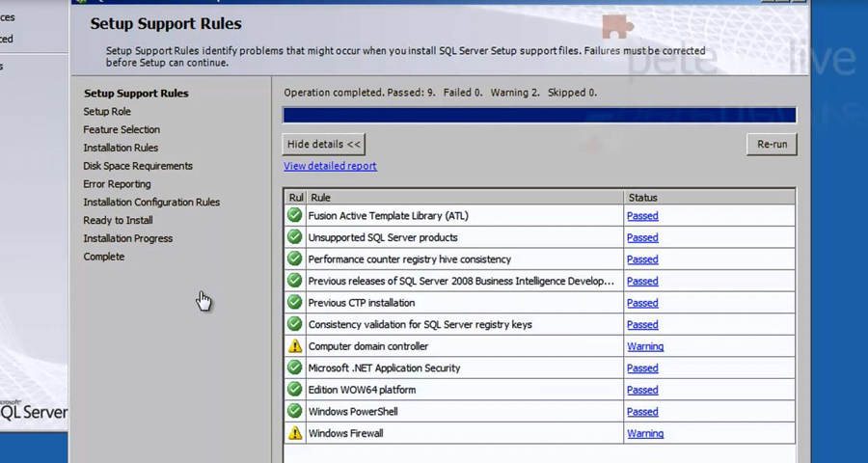Image resolution: width=868 pixels, height=463 pixels.
Task: Click the check icon for Microsoft .NET Application Security
Action: 294,368
